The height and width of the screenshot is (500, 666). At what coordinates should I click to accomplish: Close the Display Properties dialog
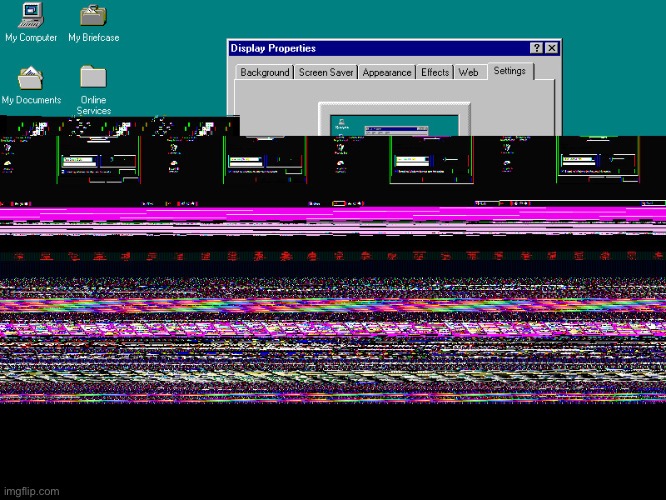click(551, 48)
